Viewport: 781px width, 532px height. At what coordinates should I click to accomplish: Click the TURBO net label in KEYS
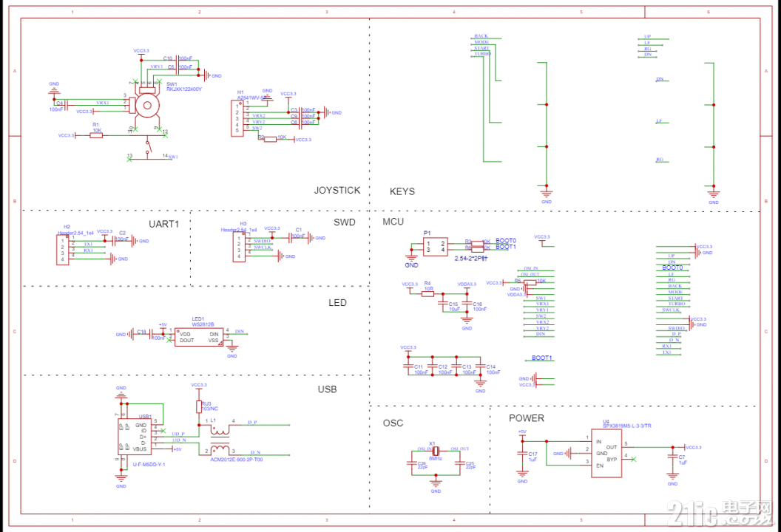482,54
